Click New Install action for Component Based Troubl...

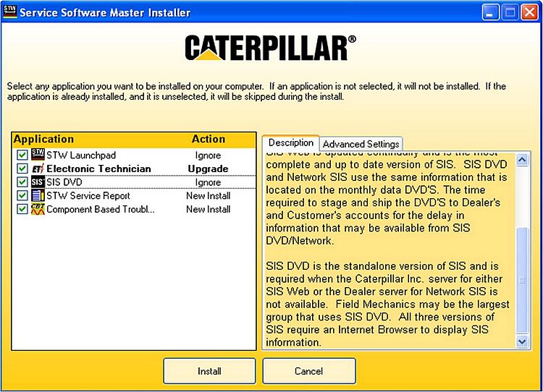(x=208, y=209)
